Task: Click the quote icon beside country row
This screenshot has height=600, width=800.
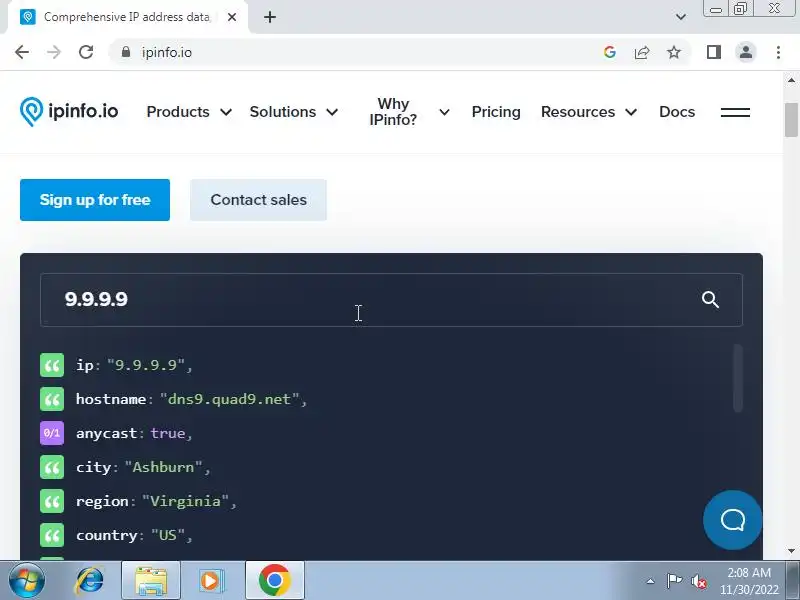Action: pyautogui.click(x=52, y=535)
